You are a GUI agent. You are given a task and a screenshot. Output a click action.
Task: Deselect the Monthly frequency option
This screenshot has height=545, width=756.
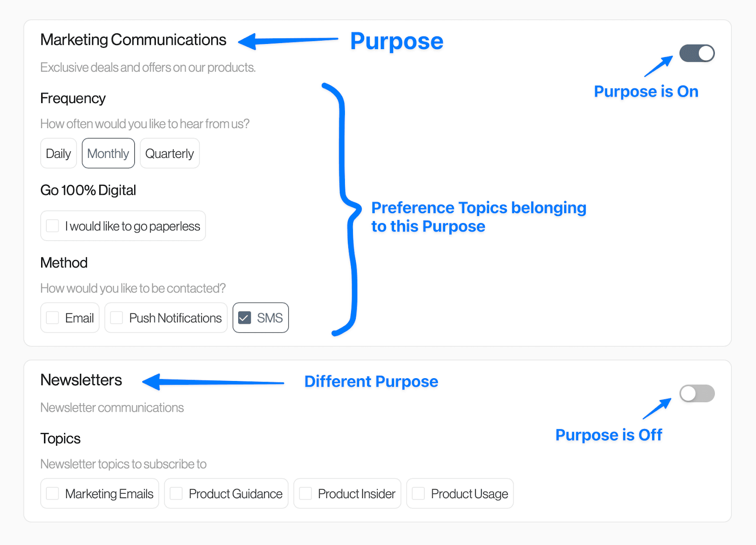(108, 153)
